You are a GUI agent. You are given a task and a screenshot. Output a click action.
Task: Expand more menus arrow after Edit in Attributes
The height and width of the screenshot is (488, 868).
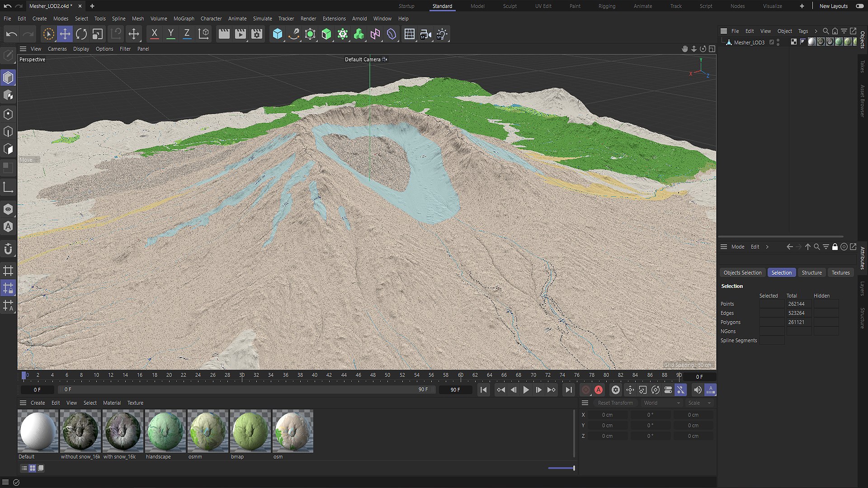point(767,247)
